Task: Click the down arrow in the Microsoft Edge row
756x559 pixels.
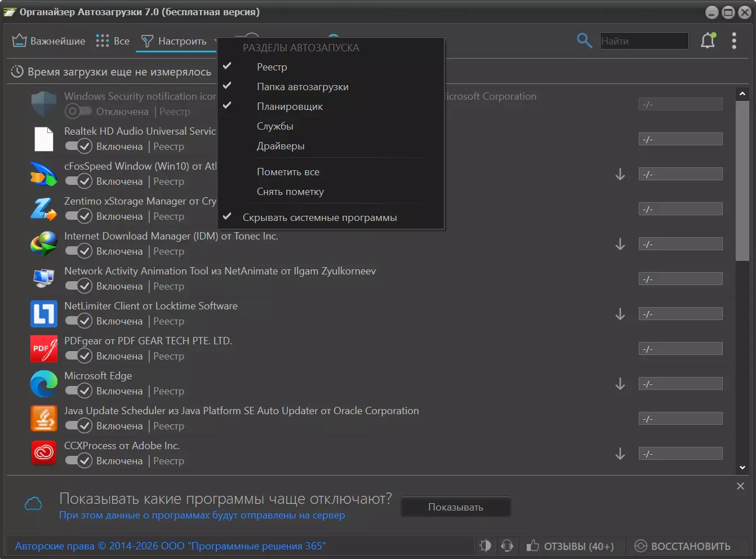Action: (x=620, y=384)
